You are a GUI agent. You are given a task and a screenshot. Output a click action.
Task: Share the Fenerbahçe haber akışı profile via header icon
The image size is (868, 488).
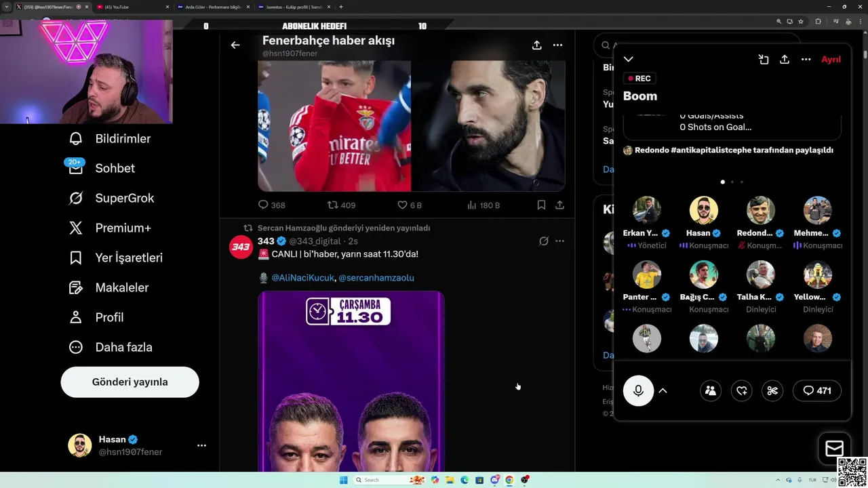pos(536,45)
